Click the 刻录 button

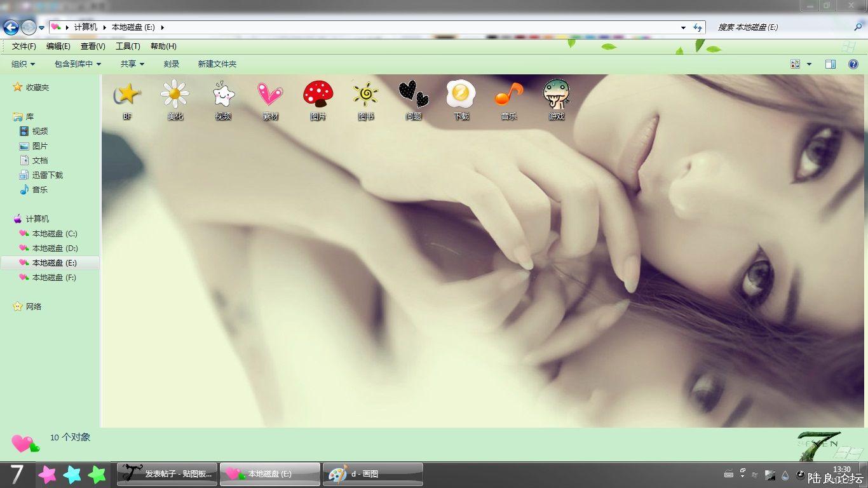coord(172,64)
